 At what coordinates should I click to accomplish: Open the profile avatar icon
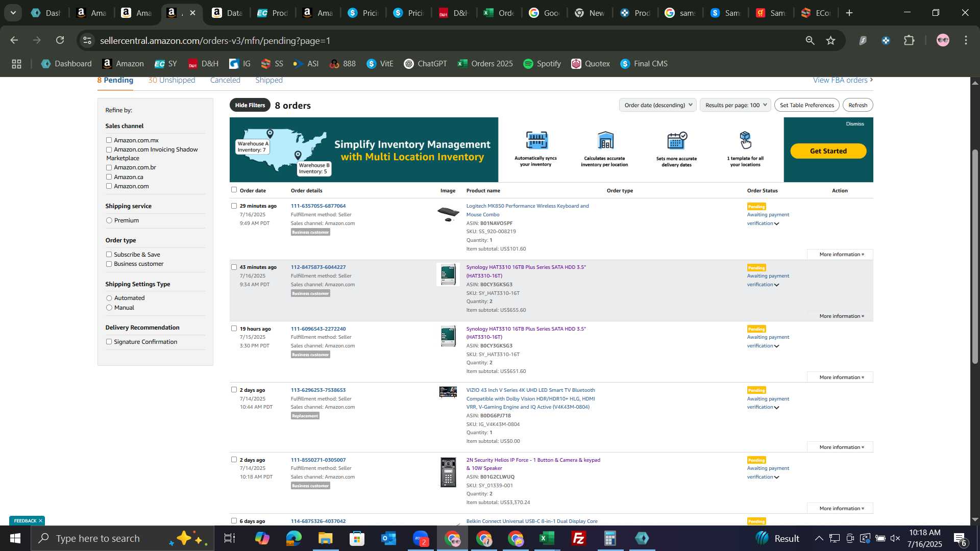point(943,40)
